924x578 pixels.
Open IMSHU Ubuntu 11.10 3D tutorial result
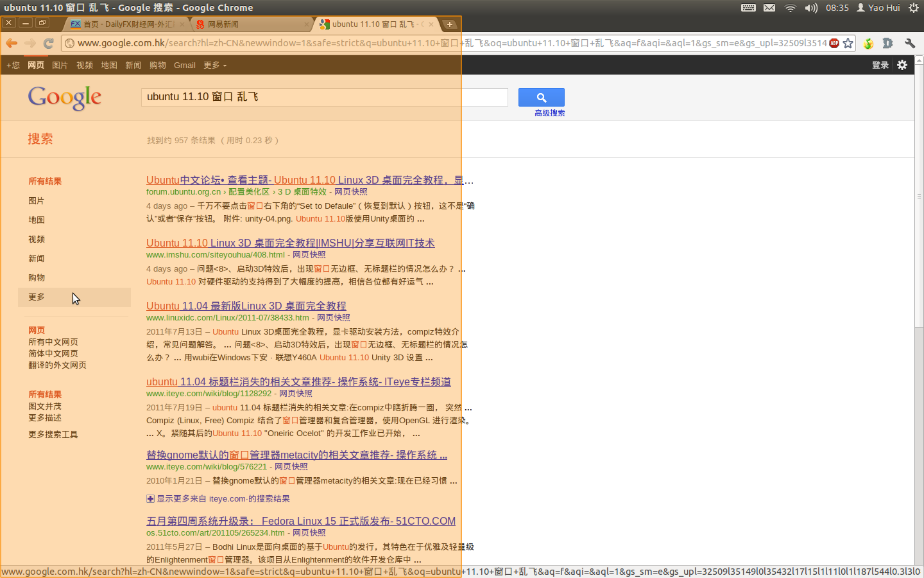pos(291,243)
